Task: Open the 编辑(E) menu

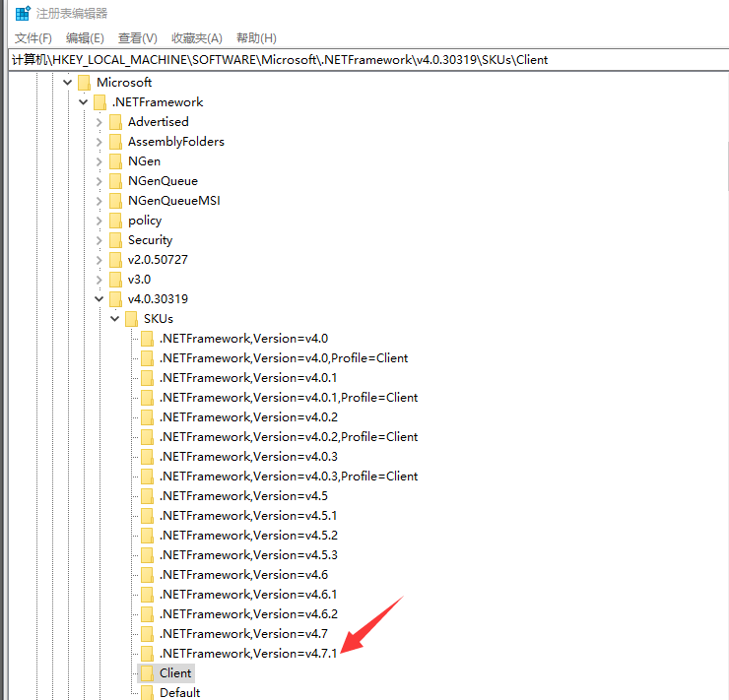Action: 85,38
